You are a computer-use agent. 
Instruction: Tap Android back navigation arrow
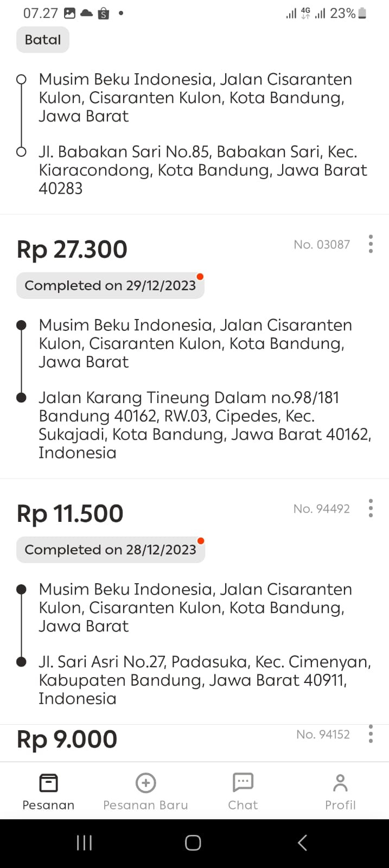tap(303, 843)
